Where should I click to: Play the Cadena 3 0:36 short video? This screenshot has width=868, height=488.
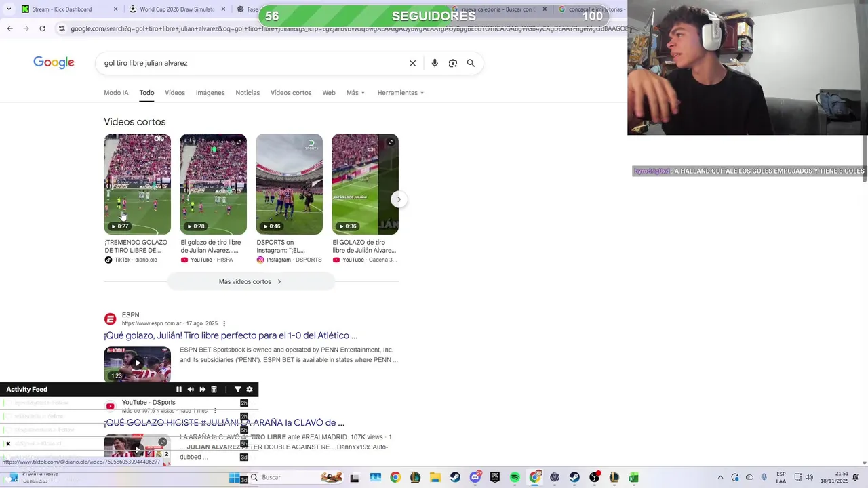365,184
